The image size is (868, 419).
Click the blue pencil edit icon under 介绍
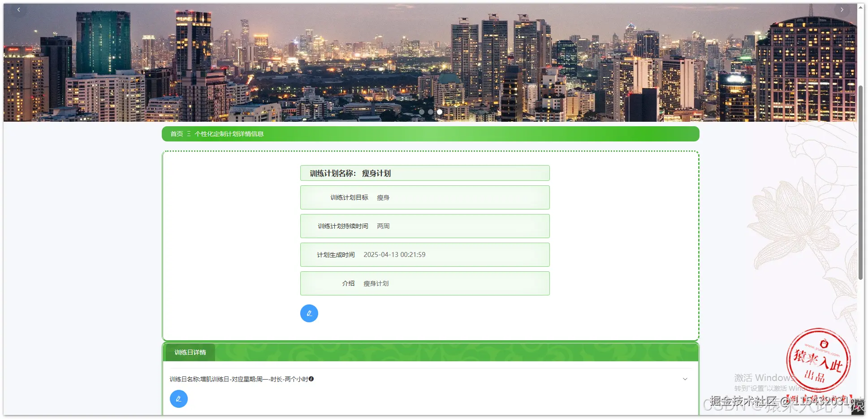tap(309, 313)
